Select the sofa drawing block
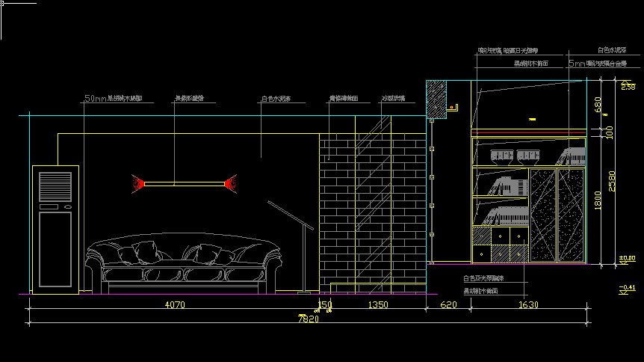 pyautogui.click(x=185, y=266)
